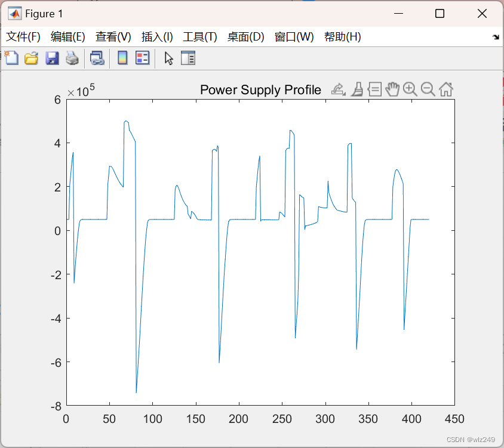Click the y-axis exponent ×10^5

(81, 90)
